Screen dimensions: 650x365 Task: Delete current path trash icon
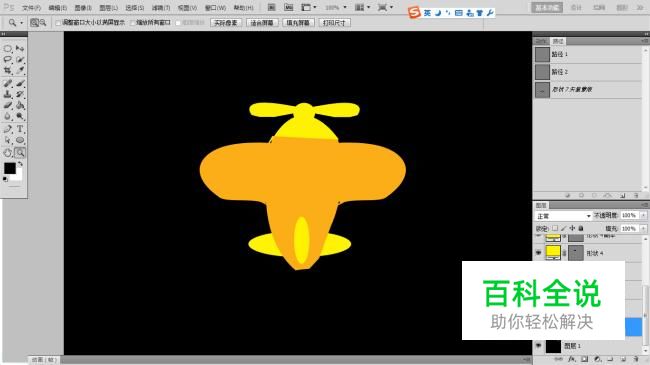(x=636, y=195)
